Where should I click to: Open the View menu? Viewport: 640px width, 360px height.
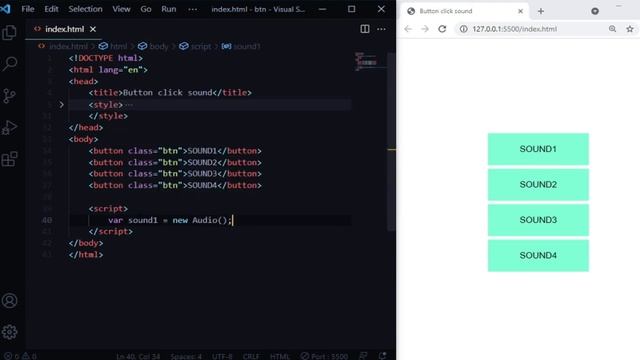(121, 9)
